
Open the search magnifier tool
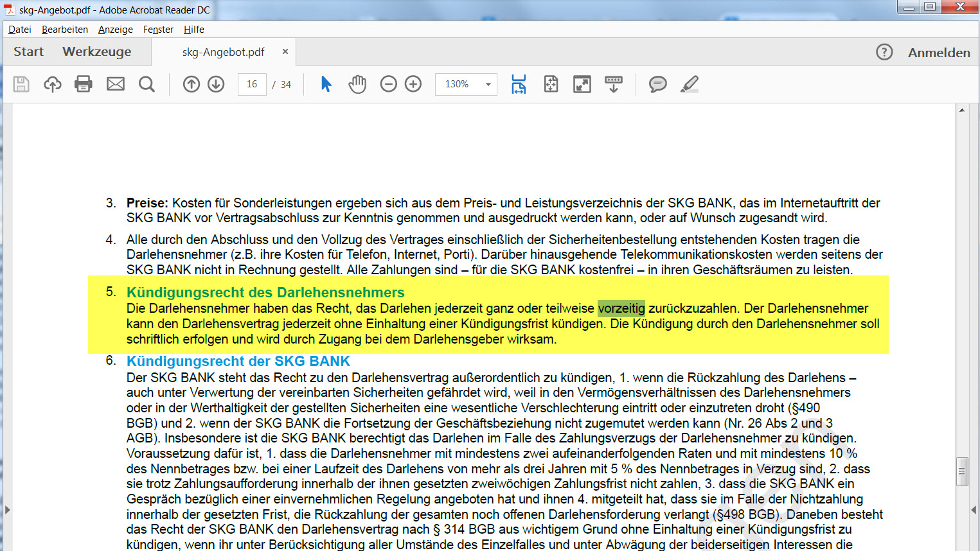coord(147,84)
